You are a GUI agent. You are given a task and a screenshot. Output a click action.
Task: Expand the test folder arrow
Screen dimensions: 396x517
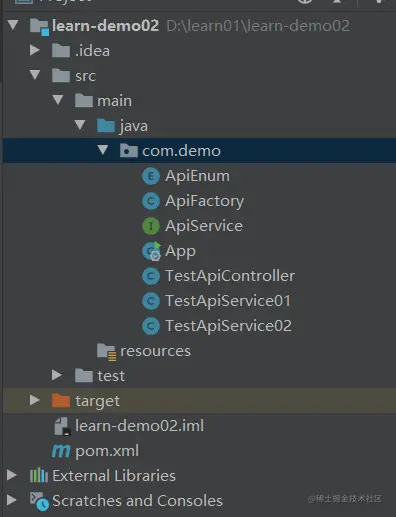click(x=57, y=375)
